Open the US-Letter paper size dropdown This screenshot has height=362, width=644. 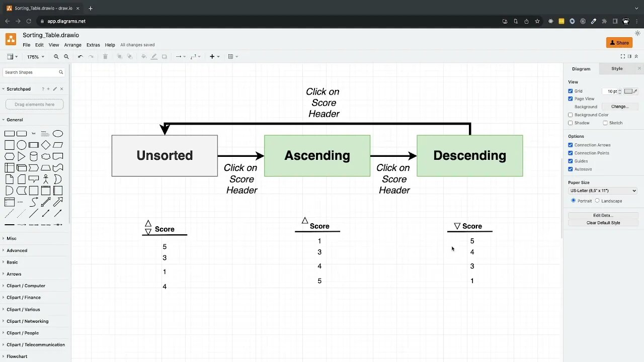coord(603,191)
